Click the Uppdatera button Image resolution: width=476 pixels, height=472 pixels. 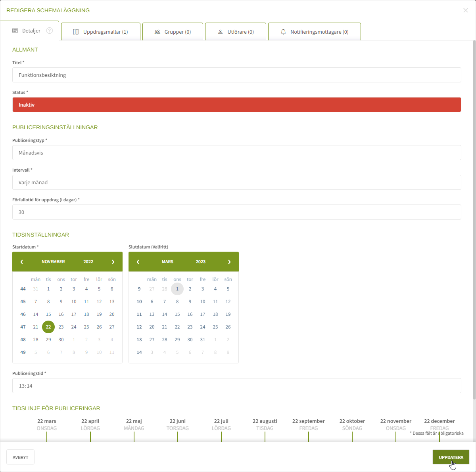pyautogui.click(x=451, y=457)
